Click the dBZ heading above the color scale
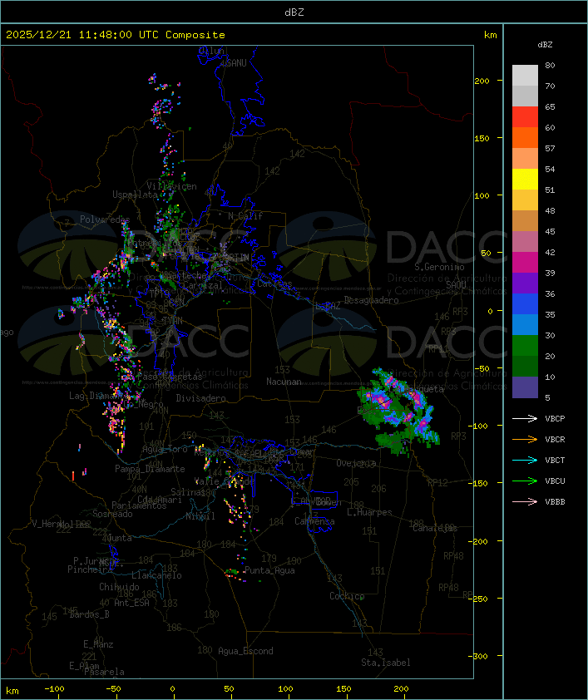 545,45
